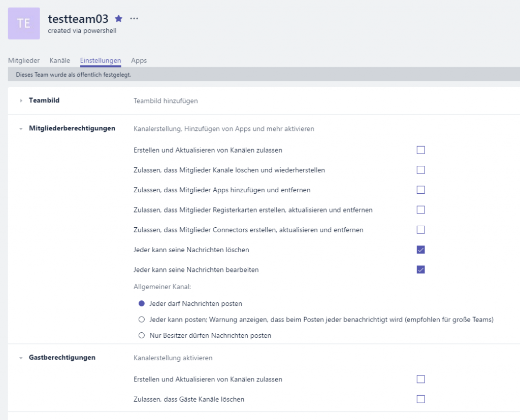
Task: Allow members to delete and restore channels
Action: [420, 169]
